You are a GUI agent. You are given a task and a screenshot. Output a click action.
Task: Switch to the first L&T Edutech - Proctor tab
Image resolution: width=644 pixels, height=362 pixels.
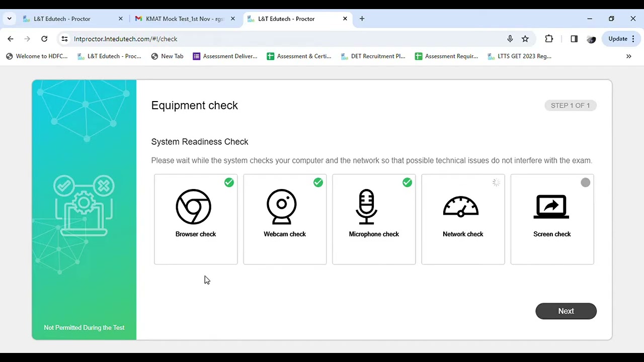pos(73,19)
